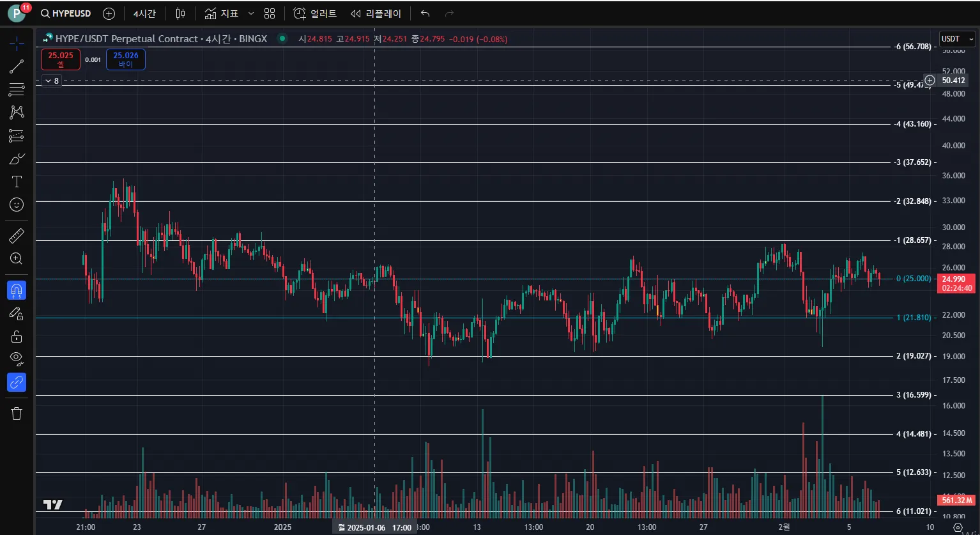Screen dimensions: 980x535
Task: Select the text annotation tool
Action: pyautogui.click(x=17, y=182)
